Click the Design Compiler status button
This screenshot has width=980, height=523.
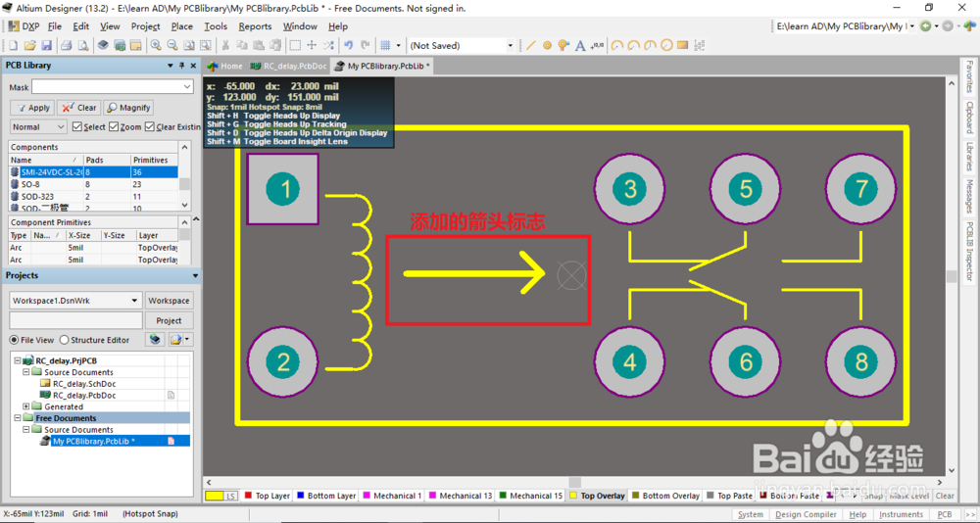[806, 514]
